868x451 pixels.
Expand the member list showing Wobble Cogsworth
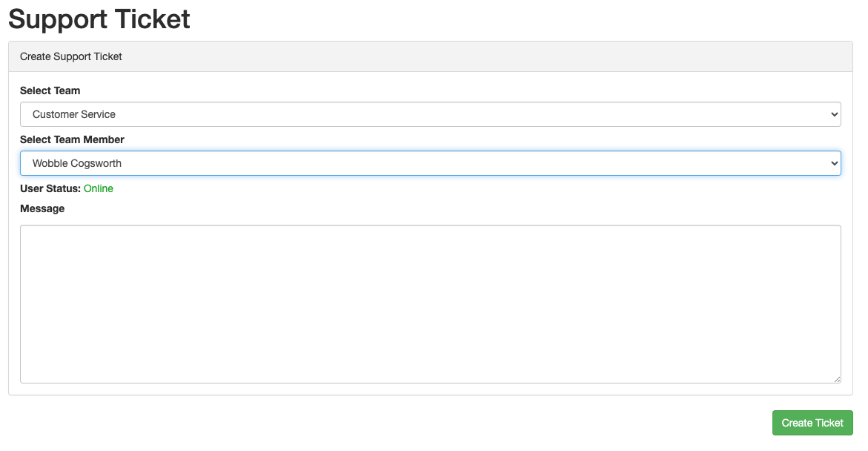coord(430,163)
